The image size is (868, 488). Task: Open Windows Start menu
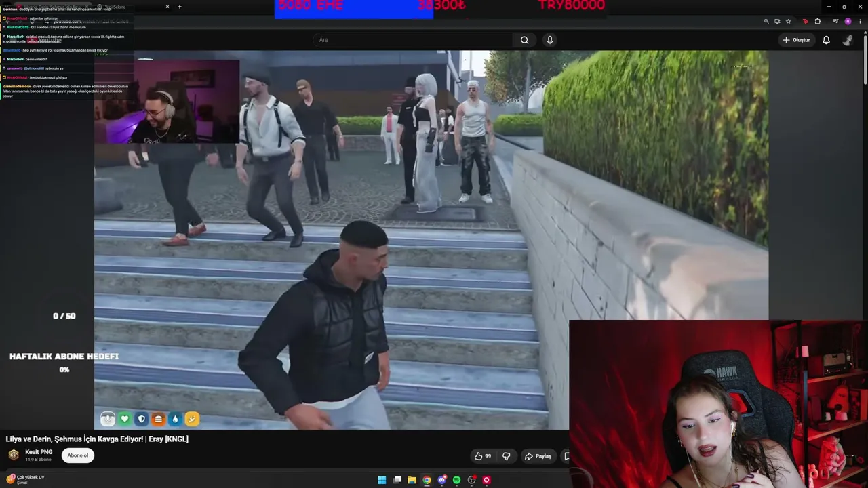(x=382, y=480)
